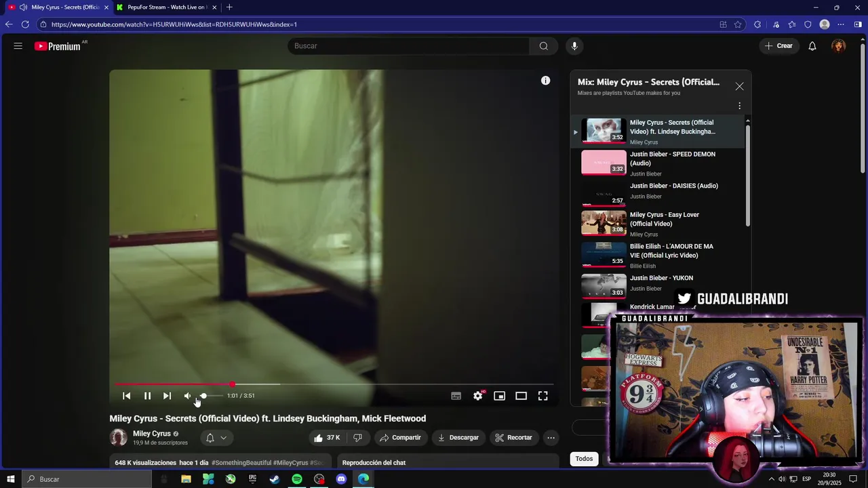The image size is (868, 488).
Task: Open more actions ellipsis below video
Action: [x=551, y=438]
